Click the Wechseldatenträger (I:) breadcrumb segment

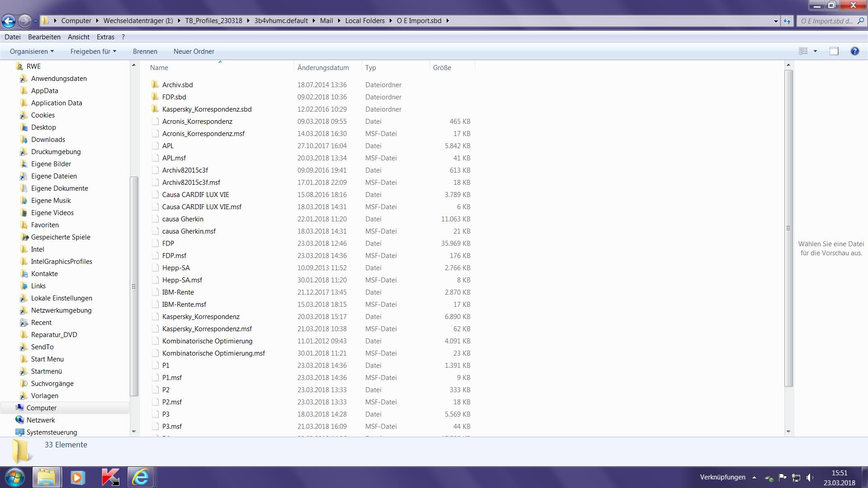138,21
